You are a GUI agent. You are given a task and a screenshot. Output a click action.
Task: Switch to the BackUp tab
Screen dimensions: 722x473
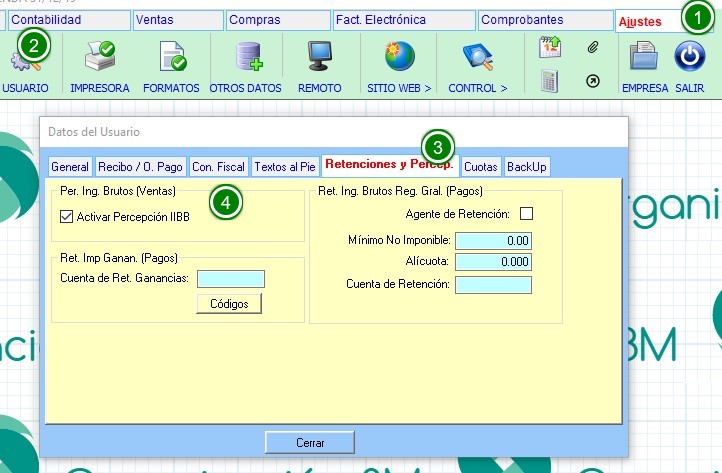(x=527, y=167)
